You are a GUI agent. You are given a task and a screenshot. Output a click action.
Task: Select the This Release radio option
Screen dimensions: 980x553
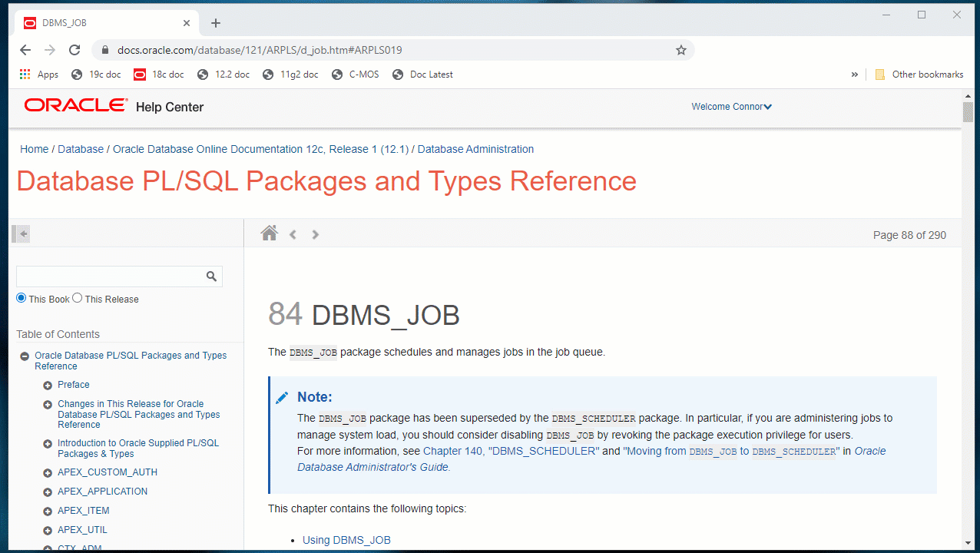pyautogui.click(x=78, y=298)
